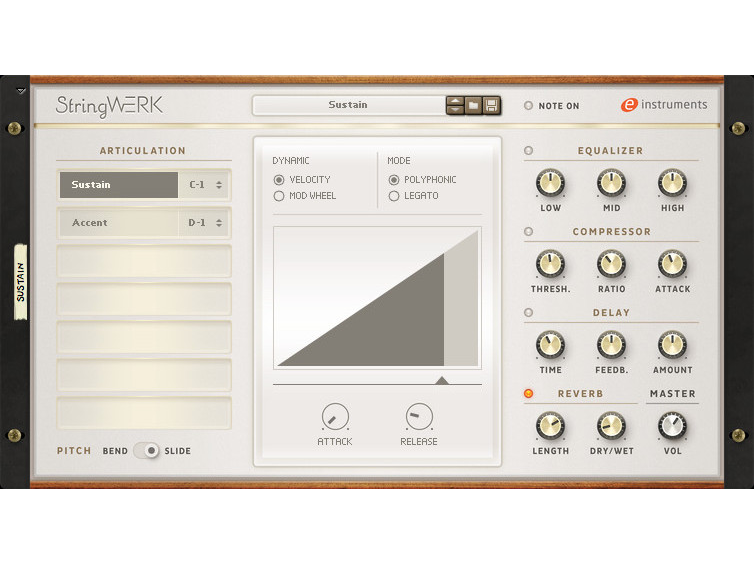Click the Reverb Dry/Wet knob

click(611, 426)
